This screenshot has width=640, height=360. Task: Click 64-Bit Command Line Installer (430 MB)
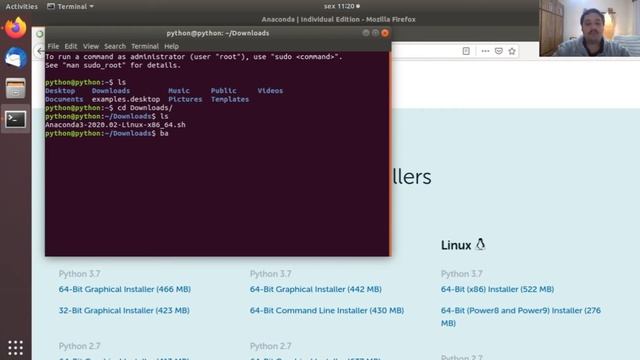(x=327, y=310)
